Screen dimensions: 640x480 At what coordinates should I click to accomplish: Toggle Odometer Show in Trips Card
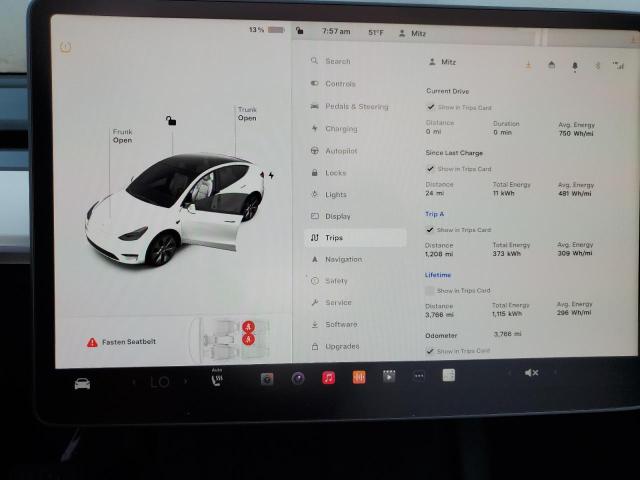point(429,351)
